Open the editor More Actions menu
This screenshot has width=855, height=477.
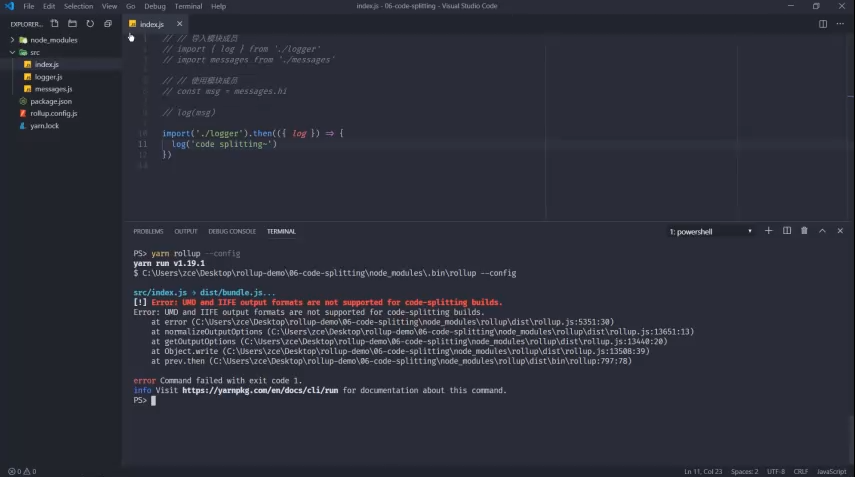click(840, 24)
